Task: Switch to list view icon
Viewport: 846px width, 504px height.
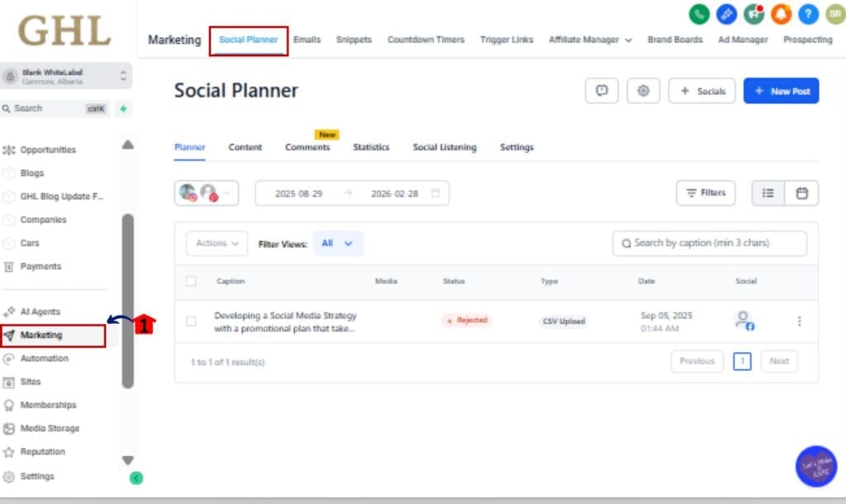Action: coord(768,193)
